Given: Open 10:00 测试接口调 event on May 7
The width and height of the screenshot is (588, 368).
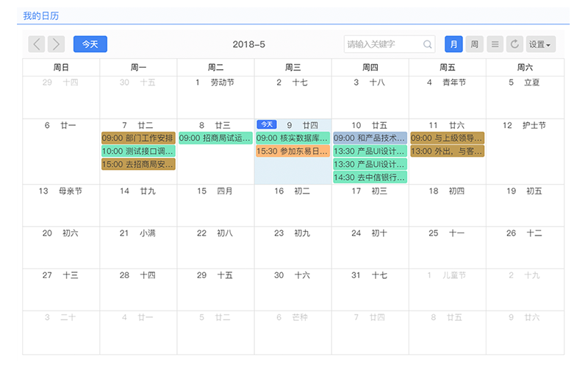Looking at the screenshot, I should click(139, 151).
